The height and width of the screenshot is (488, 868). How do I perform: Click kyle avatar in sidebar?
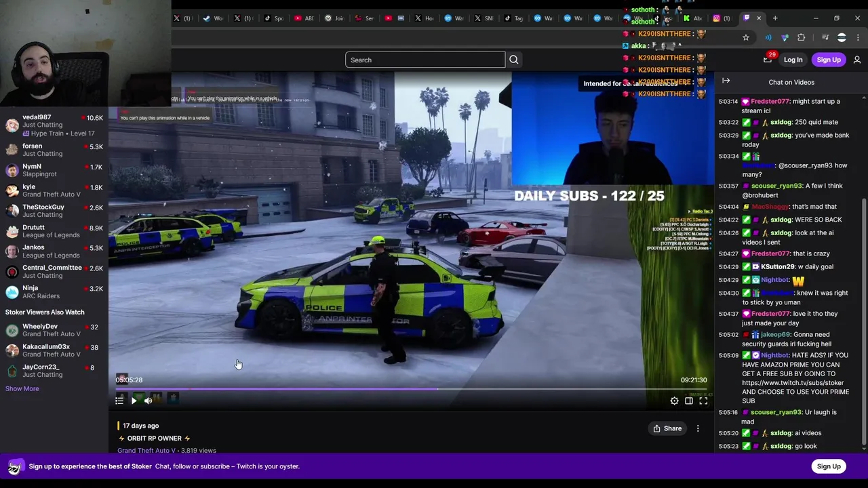12,190
